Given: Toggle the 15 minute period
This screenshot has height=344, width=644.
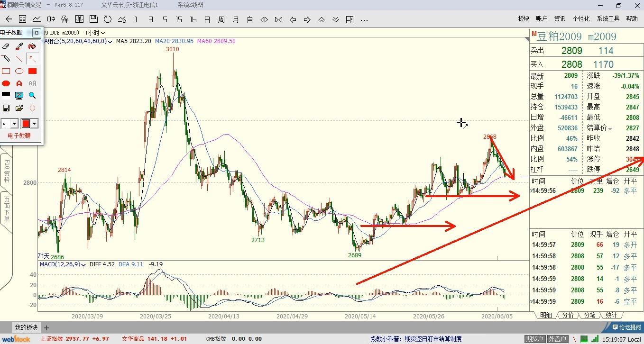Looking at the screenshot, I should point(178,19).
